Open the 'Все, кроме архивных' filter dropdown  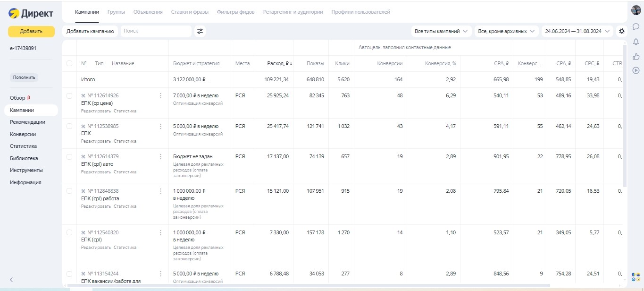[x=507, y=31]
